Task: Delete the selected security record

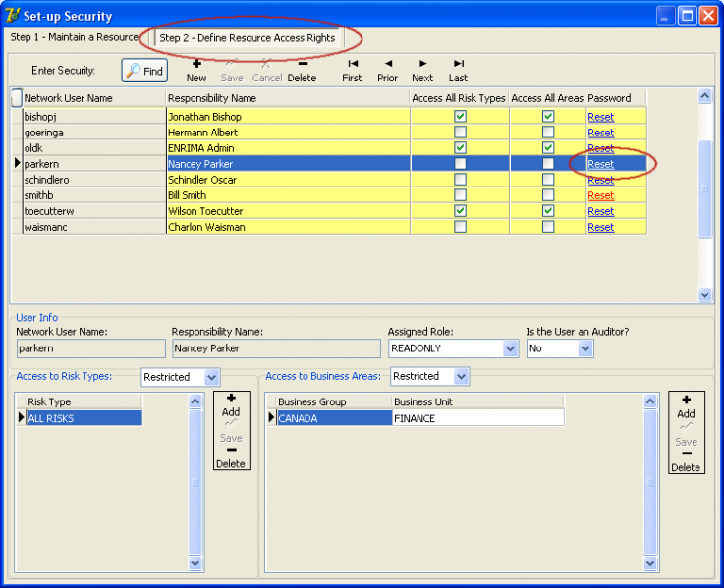Action: [x=302, y=71]
